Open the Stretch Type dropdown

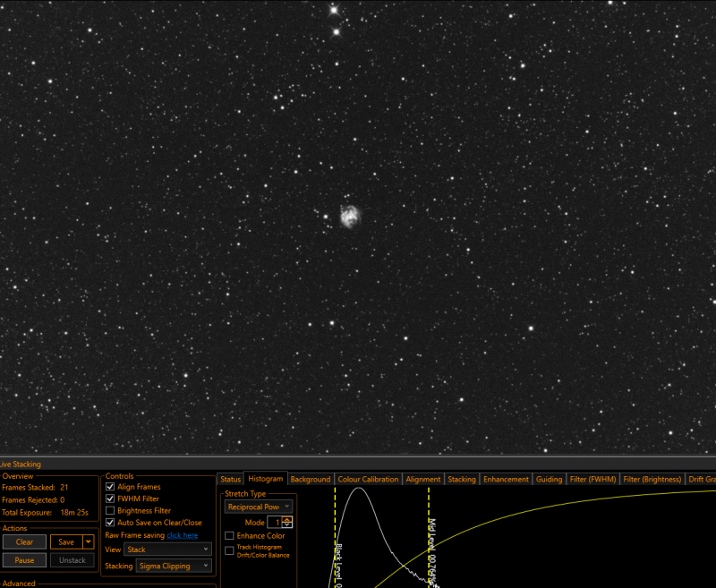(259, 507)
